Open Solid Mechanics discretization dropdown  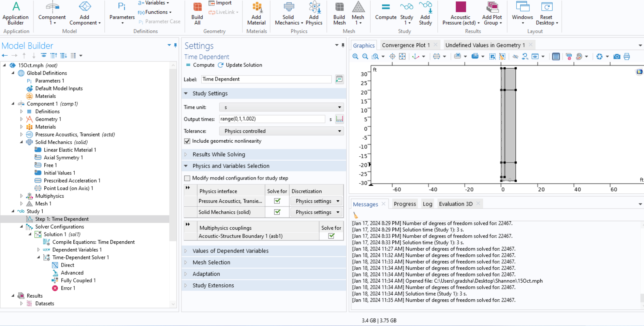(x=317, y=212)
